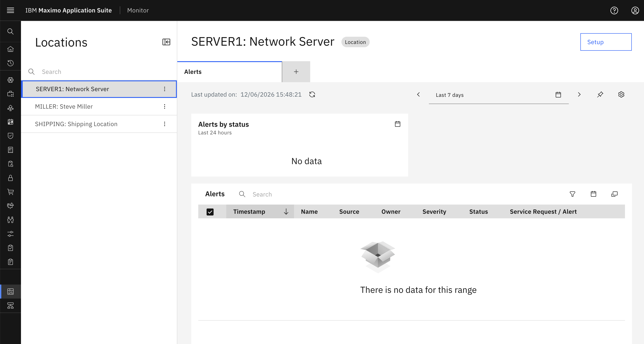Open the hamburger navigation menu
Viewport: 644px width, 344px height.
coord(10,10)
